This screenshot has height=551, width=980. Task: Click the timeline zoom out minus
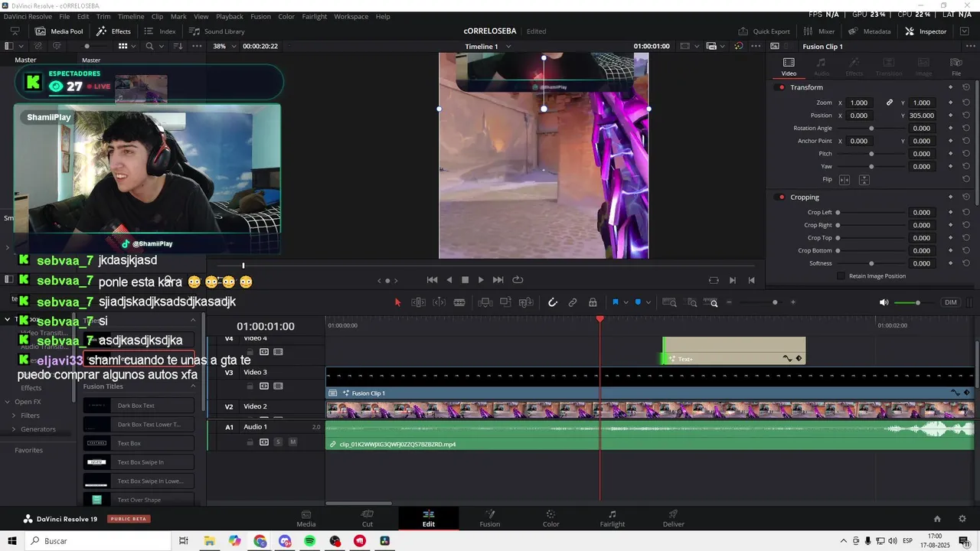coord(729,302)
